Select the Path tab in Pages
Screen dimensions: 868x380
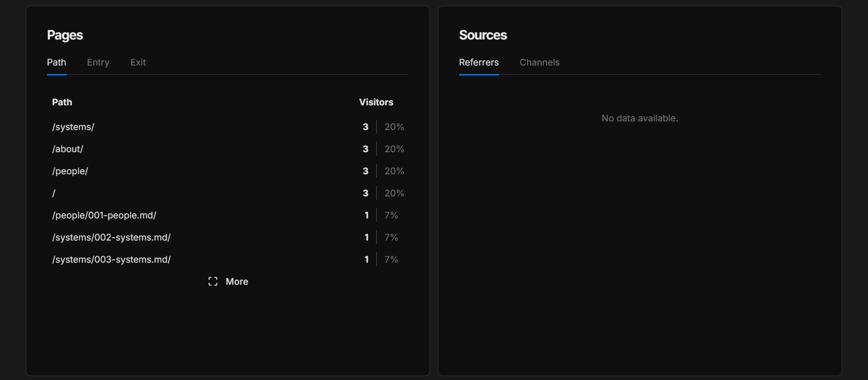pos(56,62)
